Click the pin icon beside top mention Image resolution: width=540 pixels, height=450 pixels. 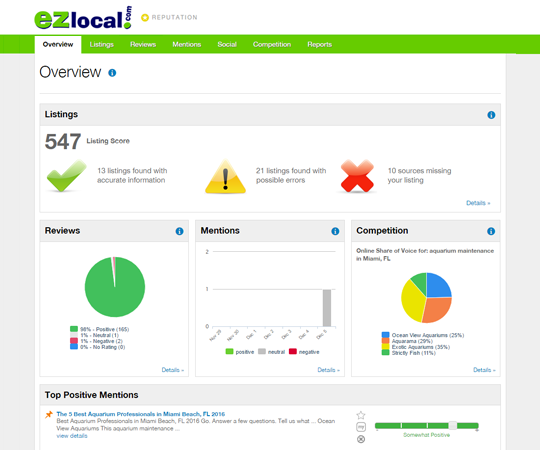coord(49,415)
